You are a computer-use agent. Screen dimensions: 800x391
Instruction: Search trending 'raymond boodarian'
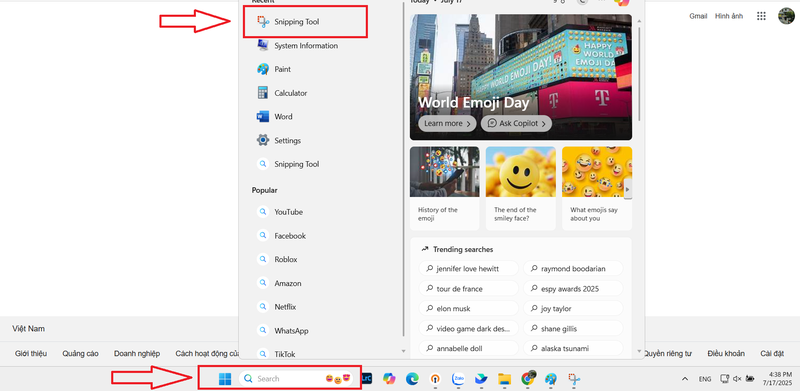point(573,268)
